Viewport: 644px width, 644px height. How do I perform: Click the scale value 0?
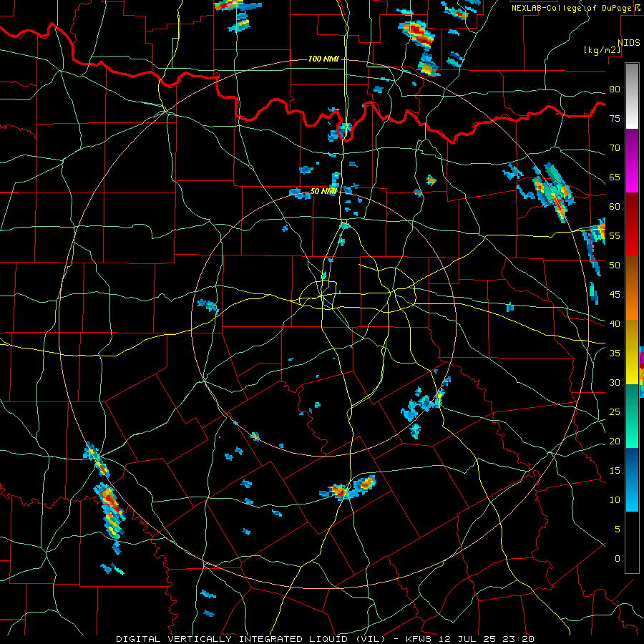click(618, 559)
